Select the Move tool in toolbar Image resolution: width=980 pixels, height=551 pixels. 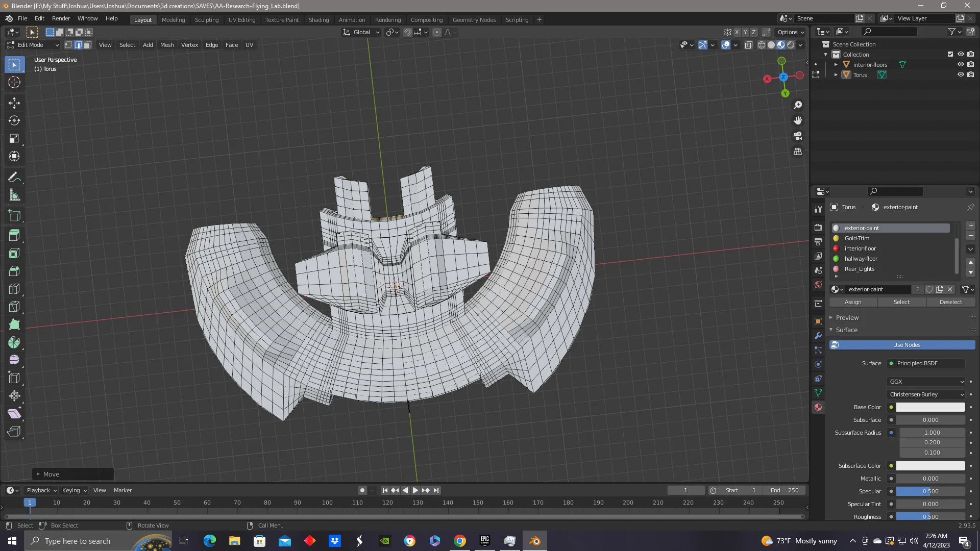click(14, 103)
